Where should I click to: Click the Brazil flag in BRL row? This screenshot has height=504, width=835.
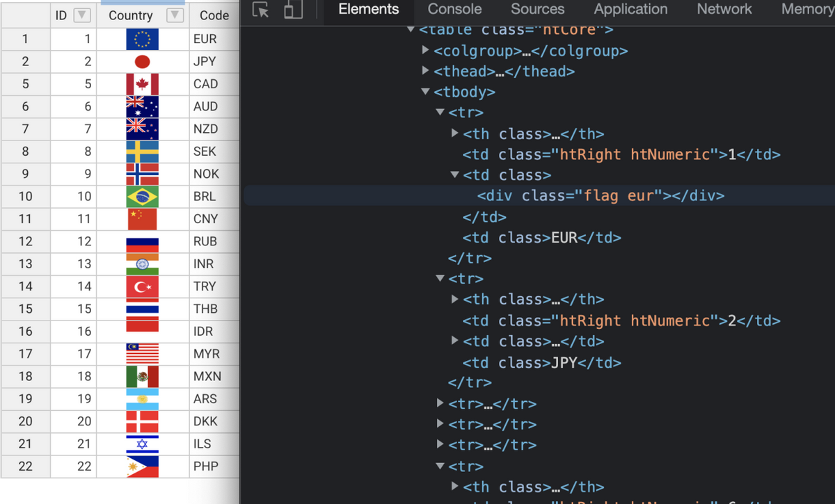click(142, 196)
